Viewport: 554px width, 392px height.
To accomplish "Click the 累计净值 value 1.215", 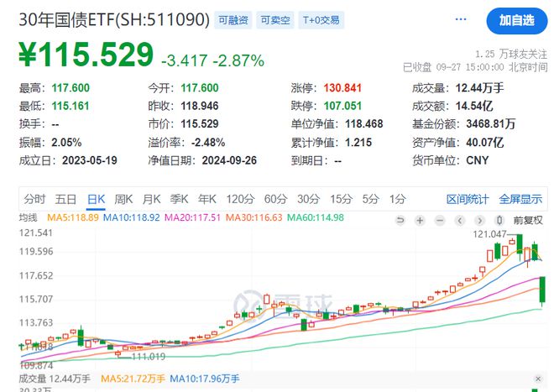I will point(358,142).
